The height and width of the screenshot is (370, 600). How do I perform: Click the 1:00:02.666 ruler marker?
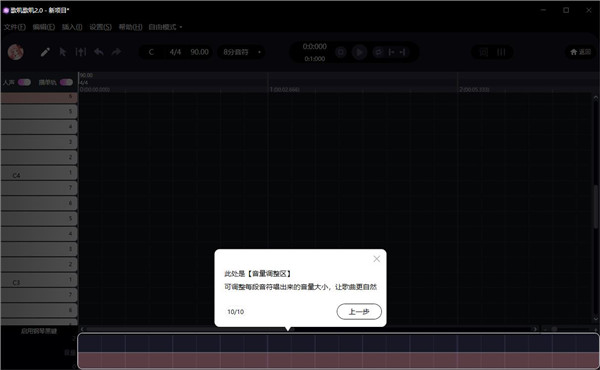click(285, 90)
